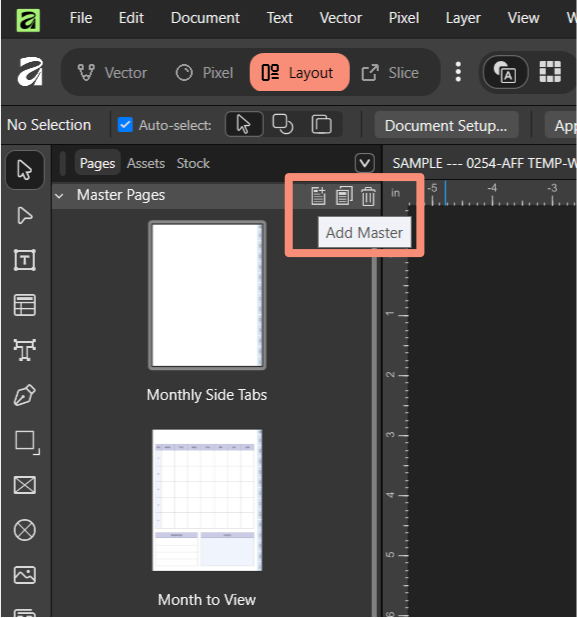Select the Place Image tool
Screen dimensions: 577x618
24,575
